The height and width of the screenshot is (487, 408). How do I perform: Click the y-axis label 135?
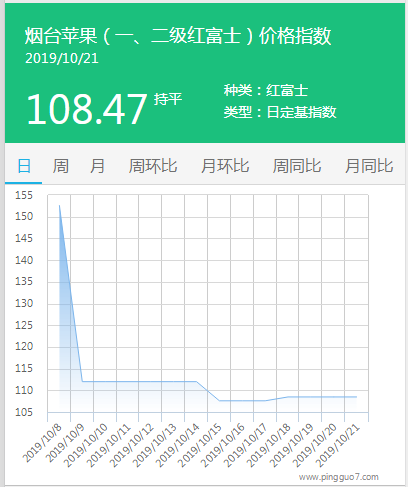click(x=24, y=281)
